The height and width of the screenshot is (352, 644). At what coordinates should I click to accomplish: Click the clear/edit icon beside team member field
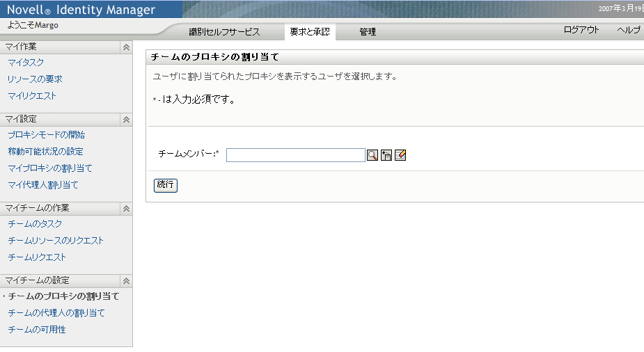click(x=400, y=155)
